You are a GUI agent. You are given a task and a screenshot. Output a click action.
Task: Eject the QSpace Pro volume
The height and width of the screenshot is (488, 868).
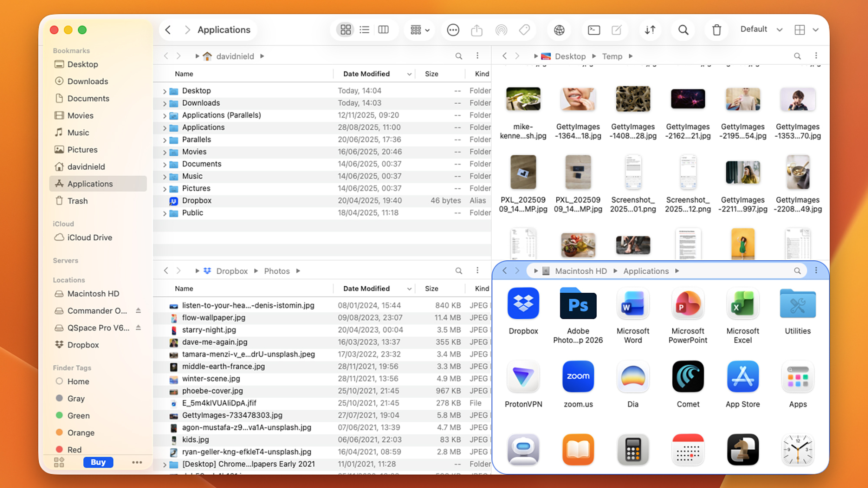(138, 328)
